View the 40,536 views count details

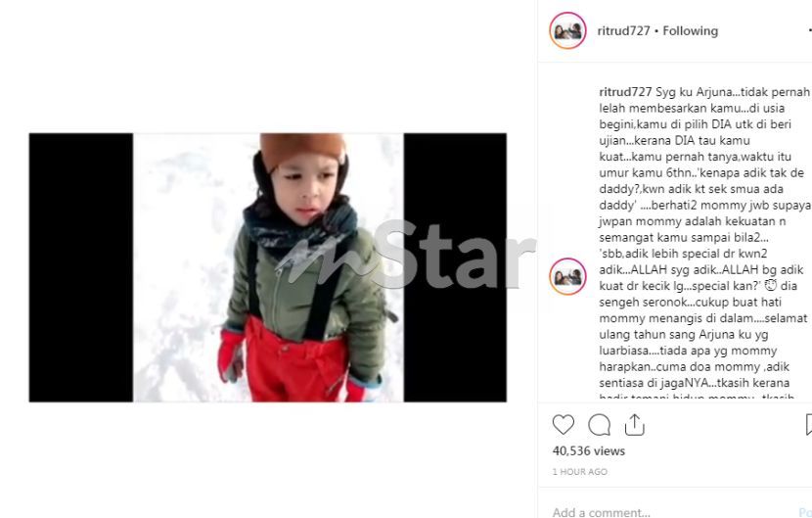tap(589, 451)
